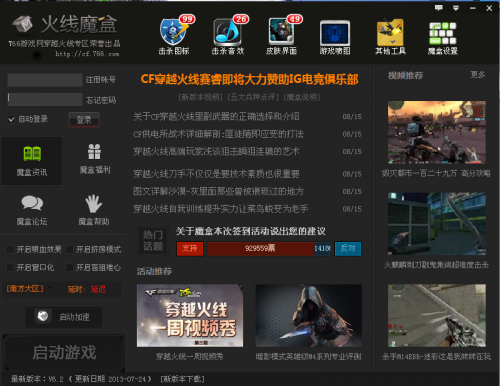The width and height of the screenshot is (500, 386).
Task: Open the 新版本视频 link
Action: tap(201, 97)
